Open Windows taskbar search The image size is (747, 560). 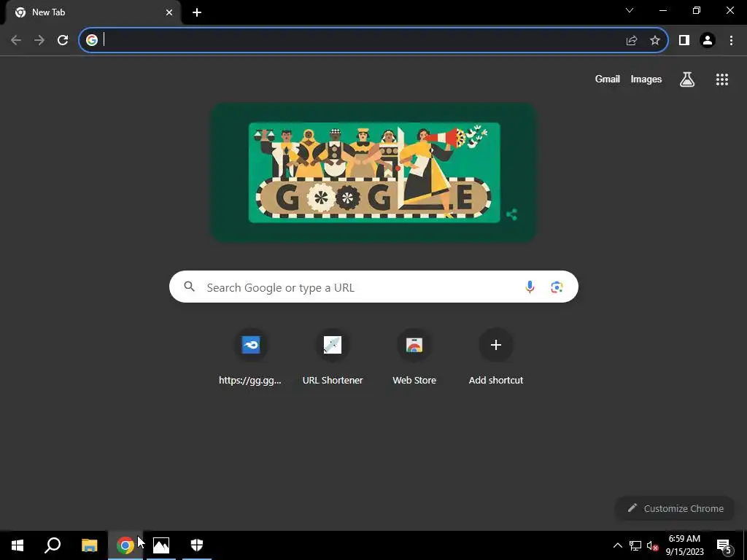pyautogui.click(x=53, y=545)
